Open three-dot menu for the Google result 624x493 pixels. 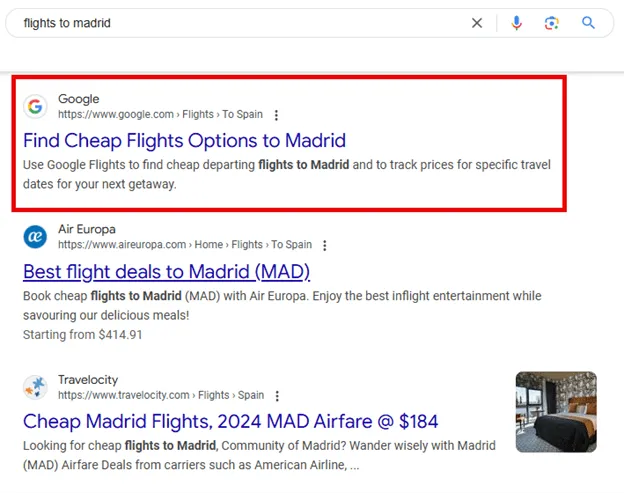click(277, 115)
